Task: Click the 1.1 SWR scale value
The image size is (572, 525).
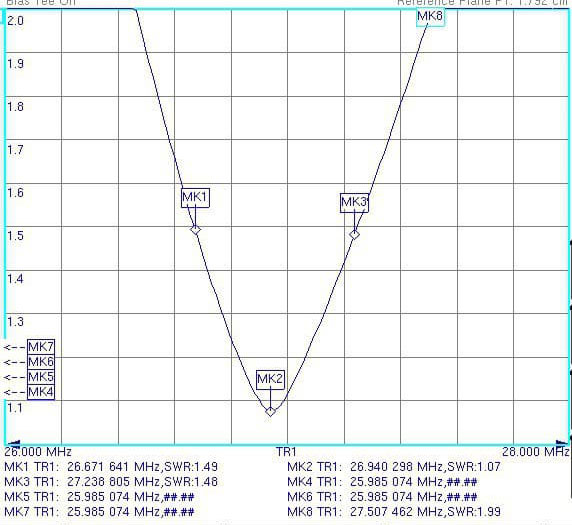Action: click(x=15, y=408)
